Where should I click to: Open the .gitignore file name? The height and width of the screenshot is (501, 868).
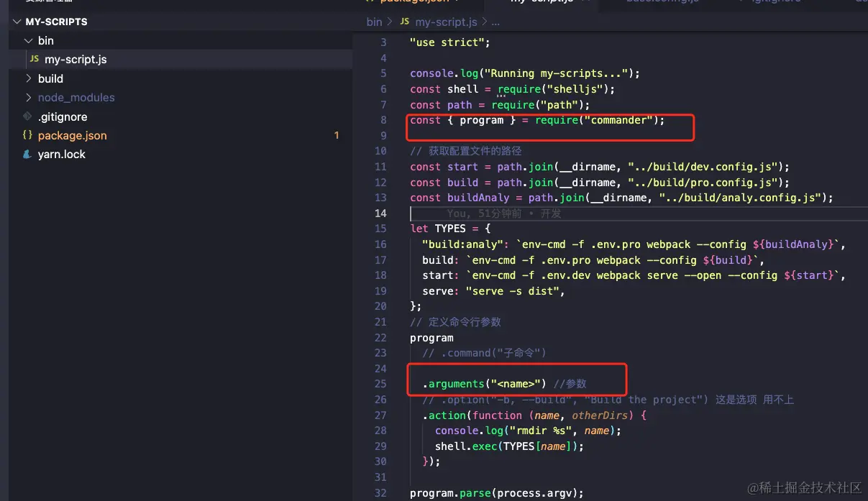[x=63, y=116]
